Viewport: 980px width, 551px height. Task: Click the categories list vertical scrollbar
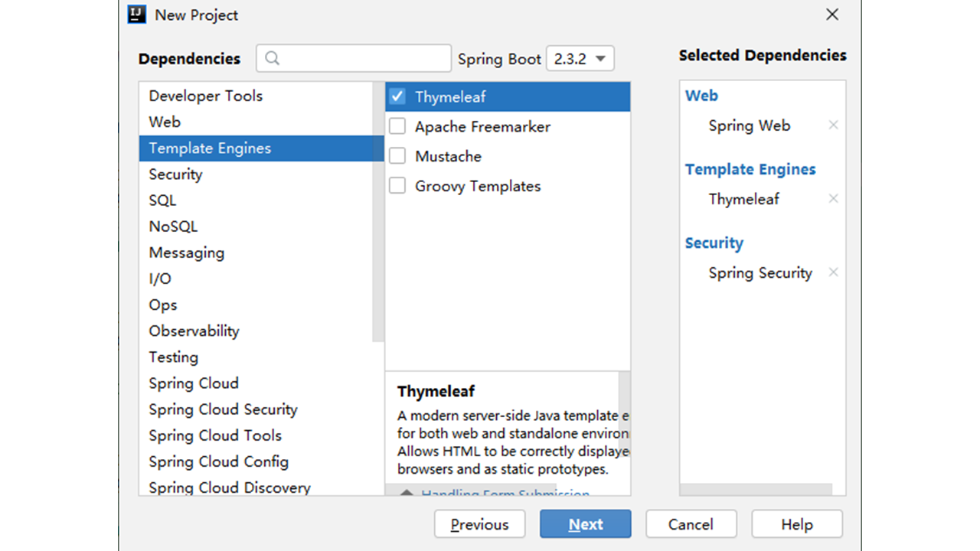[378, 212]
